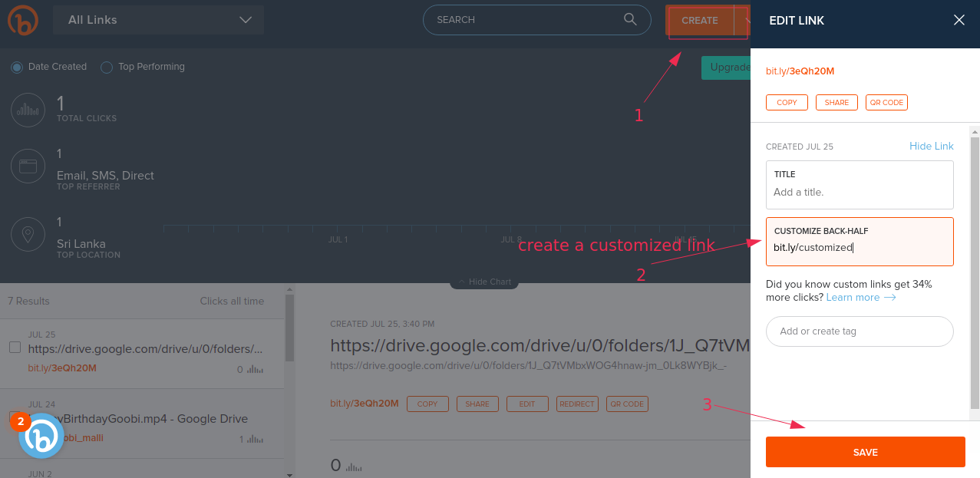Click QR CODE in the Edit Link panel

coord(886,103)
